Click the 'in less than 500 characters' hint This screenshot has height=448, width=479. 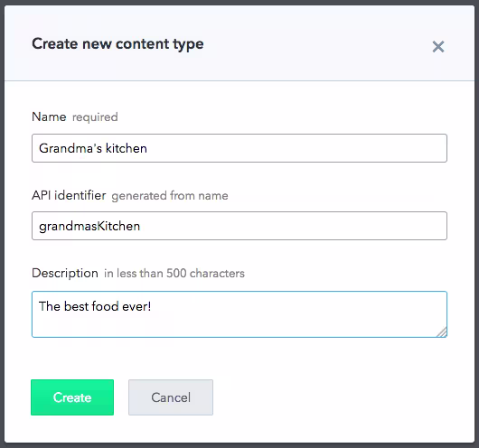174,274
